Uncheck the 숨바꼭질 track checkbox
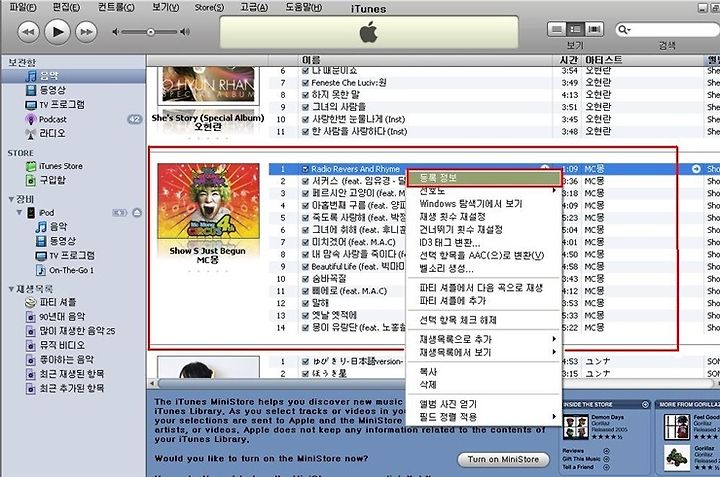This screenshot has width=720, height=477. (x=305, y=279)
